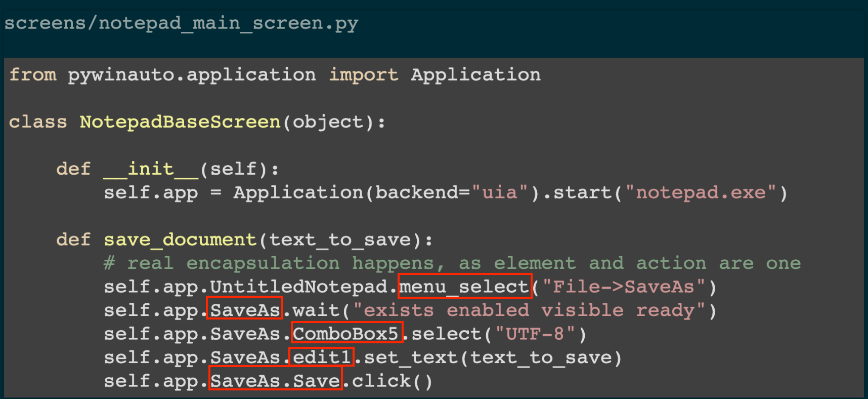Click the "UTF-8" string literal

535,334
